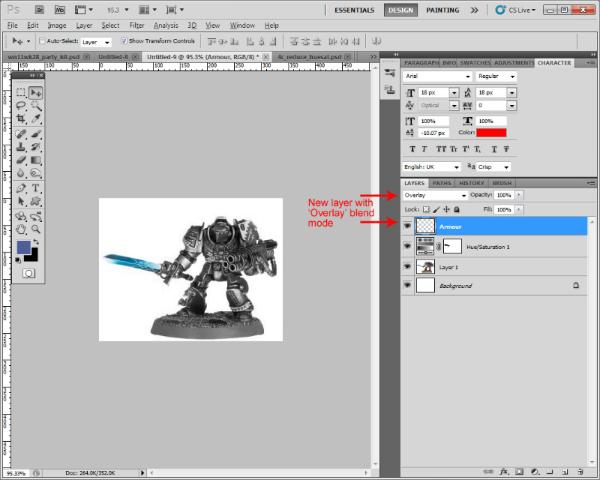The height and width of the screenshot is (480, 600).
Task: Hide the Armour layer with eye icon
Action: pyautogui.click(x=407, y=227)
